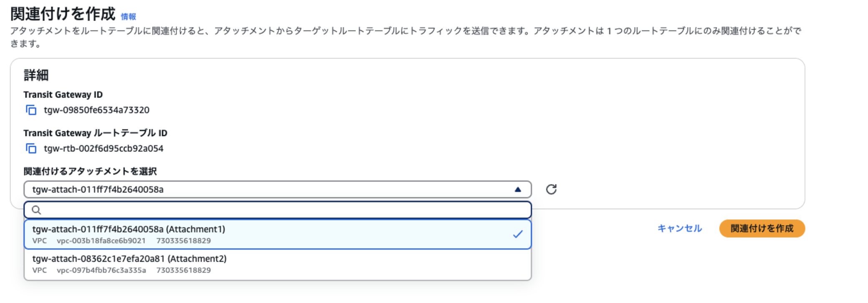Click the tgw-rtb-002f6d95ccb92a054 ID text

103,149
